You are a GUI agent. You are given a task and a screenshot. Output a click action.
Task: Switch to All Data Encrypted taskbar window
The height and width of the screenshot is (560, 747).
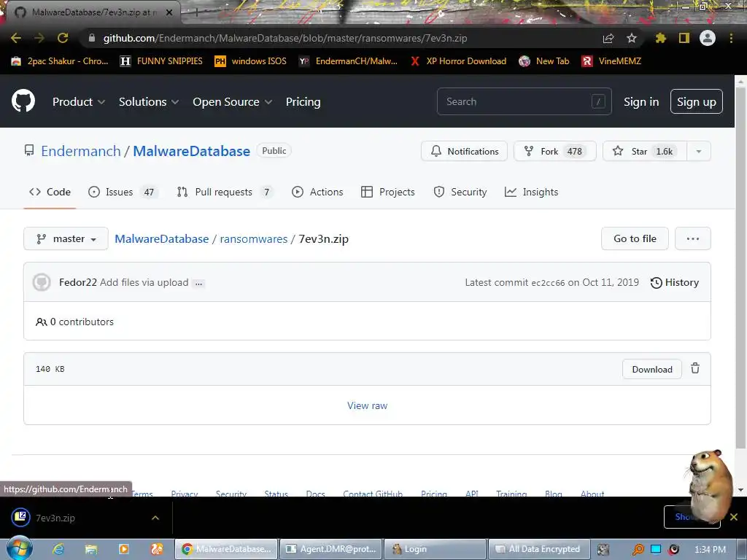click(539, 549)
